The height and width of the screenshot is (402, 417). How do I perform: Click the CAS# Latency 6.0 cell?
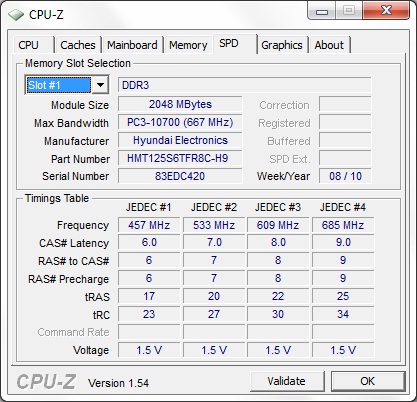(149, 242)
